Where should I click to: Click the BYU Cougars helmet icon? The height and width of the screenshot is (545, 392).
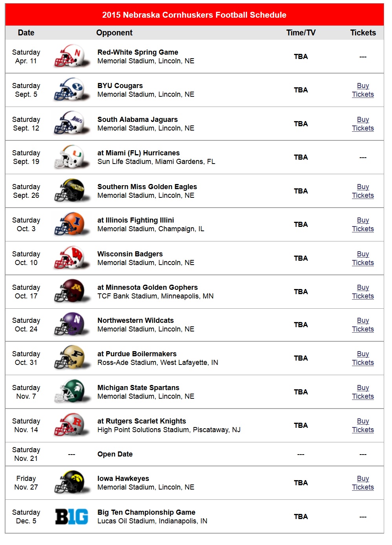(x=71, y=90)
